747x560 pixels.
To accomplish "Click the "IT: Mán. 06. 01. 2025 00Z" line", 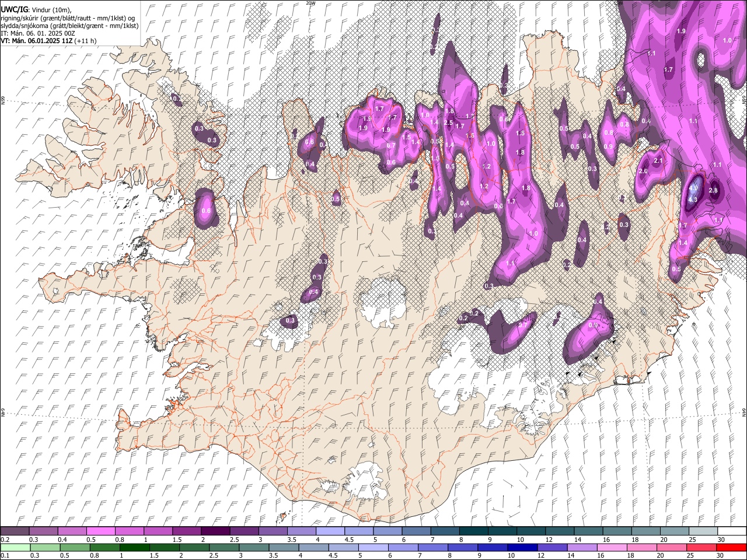I will pyautogui.click(x=37, y=34).
